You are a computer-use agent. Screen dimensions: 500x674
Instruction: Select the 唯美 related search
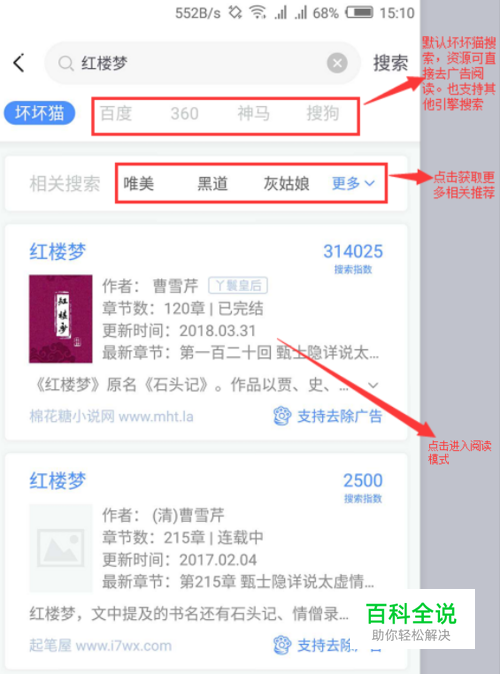(x=139, y=184)
